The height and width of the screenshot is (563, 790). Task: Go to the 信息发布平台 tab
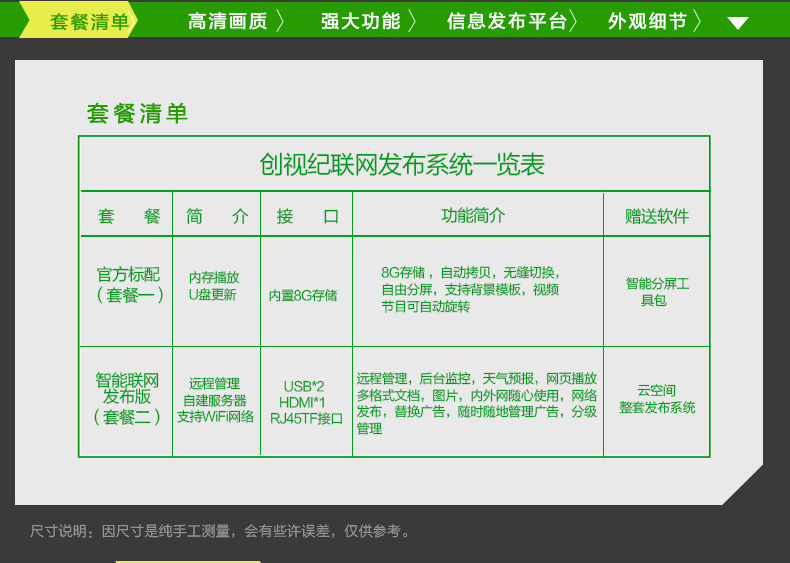(506, 21)
